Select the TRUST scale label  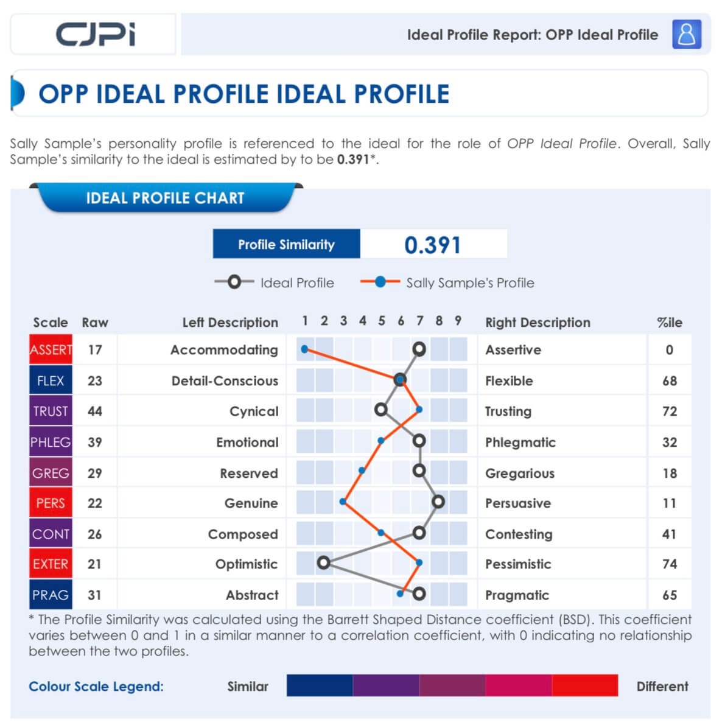[51, 411]
